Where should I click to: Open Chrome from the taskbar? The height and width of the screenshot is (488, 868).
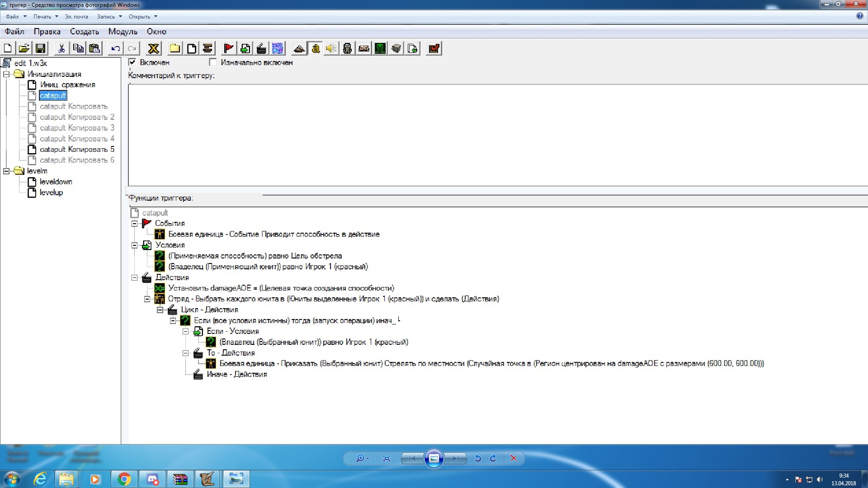(x=124, y=479)
